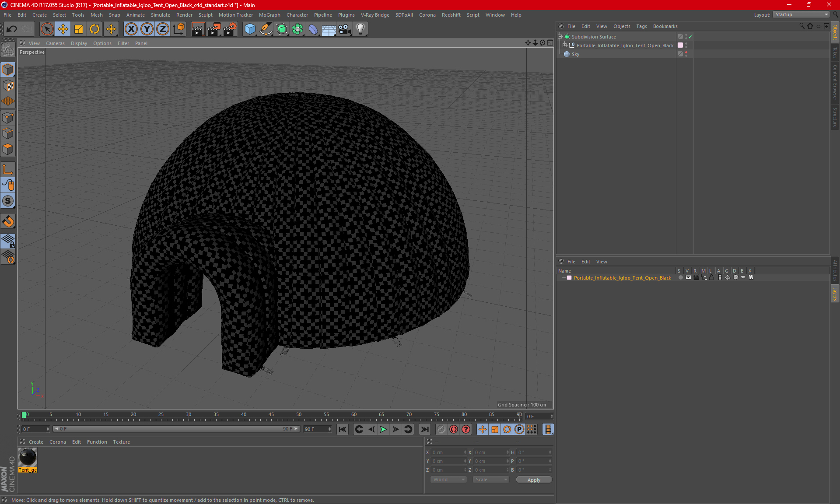Open the deformer Bend icon
The image size is (840, 504).
pos(313,29)
